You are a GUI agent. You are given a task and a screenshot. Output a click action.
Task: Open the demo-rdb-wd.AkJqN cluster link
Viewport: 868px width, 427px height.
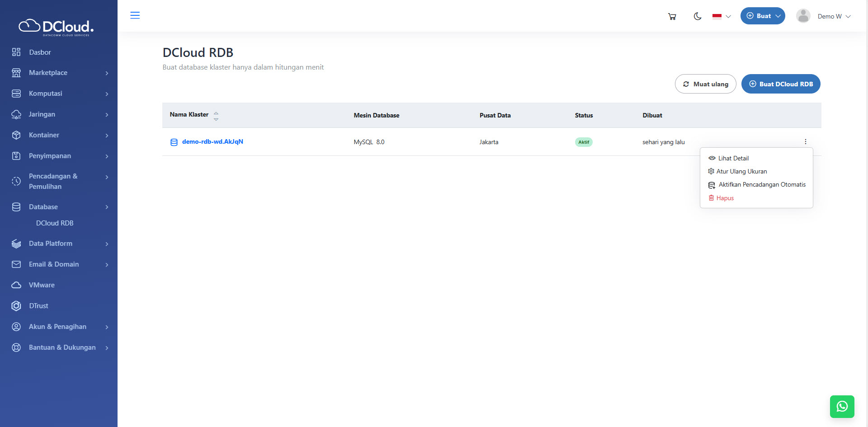[x=212, y=142]
